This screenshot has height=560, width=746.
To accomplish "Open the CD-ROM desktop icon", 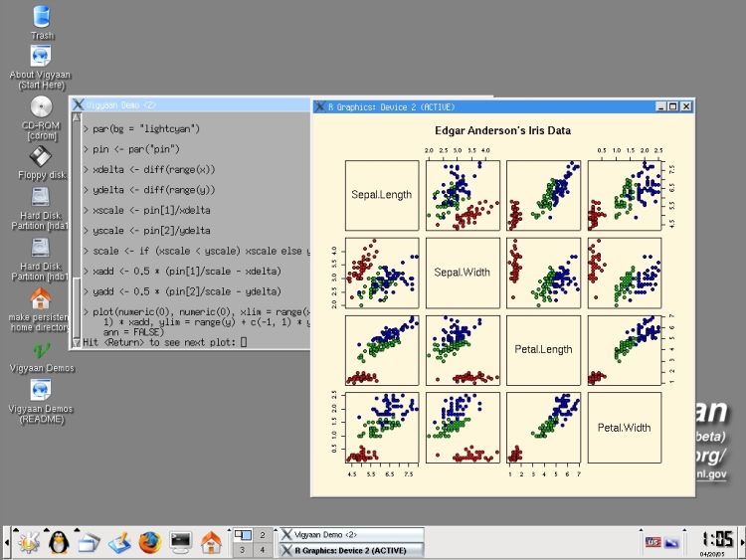I will tap(41, 107).
